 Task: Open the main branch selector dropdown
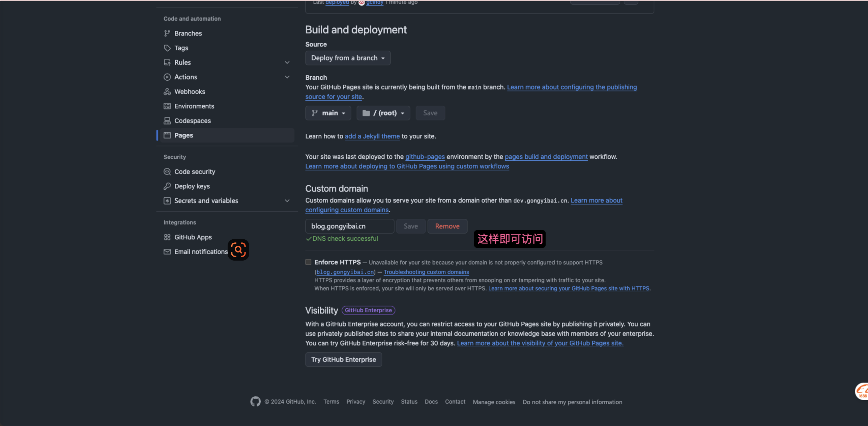(328, 113)
